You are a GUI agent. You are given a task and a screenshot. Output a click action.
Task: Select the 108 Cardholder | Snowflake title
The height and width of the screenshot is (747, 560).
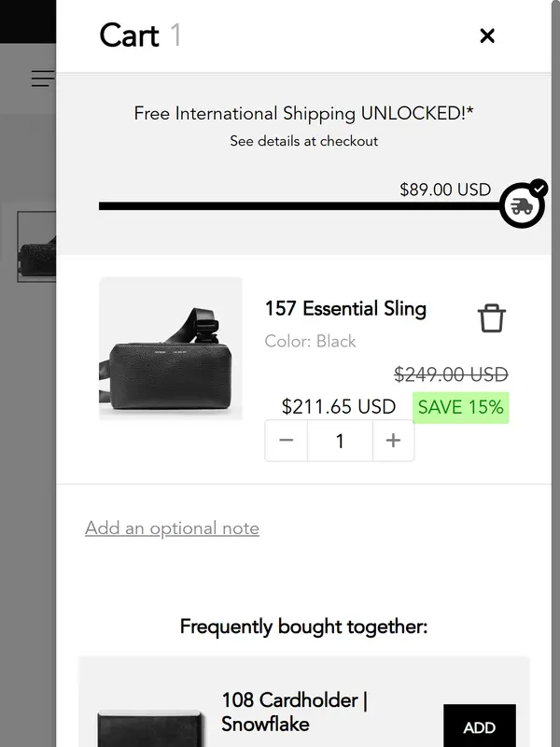coord(293,712)
